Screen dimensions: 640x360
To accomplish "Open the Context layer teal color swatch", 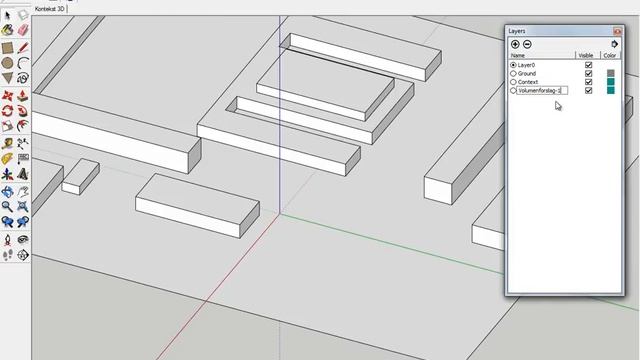I will (x=611, y=82).
